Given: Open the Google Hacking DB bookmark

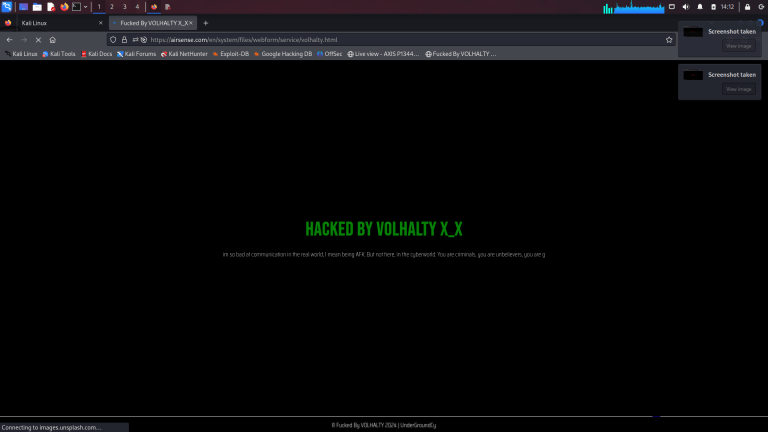Looking at the screenshot, I should point(283,54).
